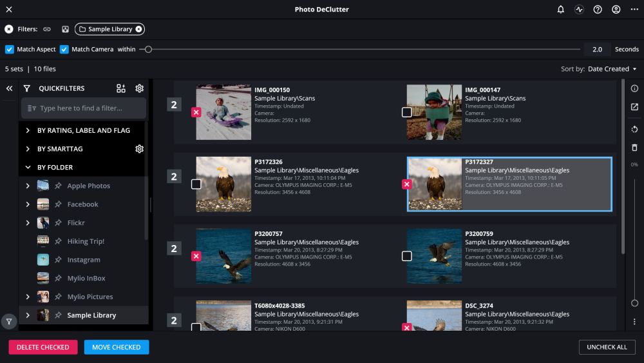Click the link filter icon

(47, 29)
